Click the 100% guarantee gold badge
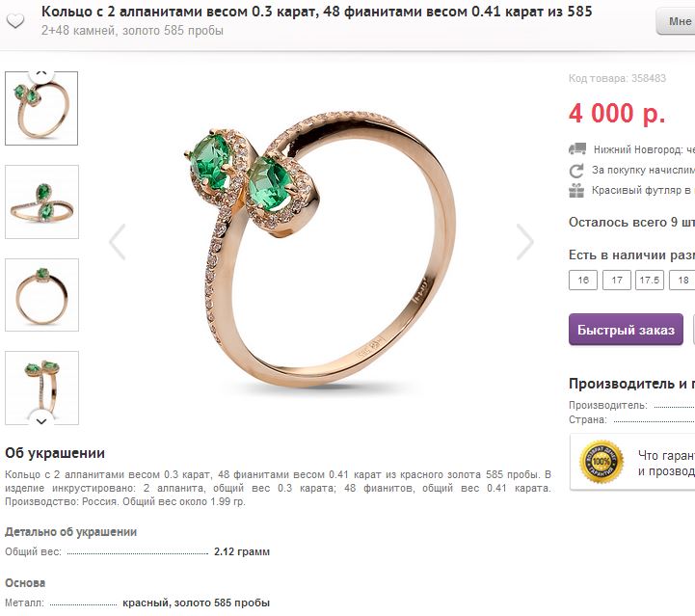 [601, 462]
